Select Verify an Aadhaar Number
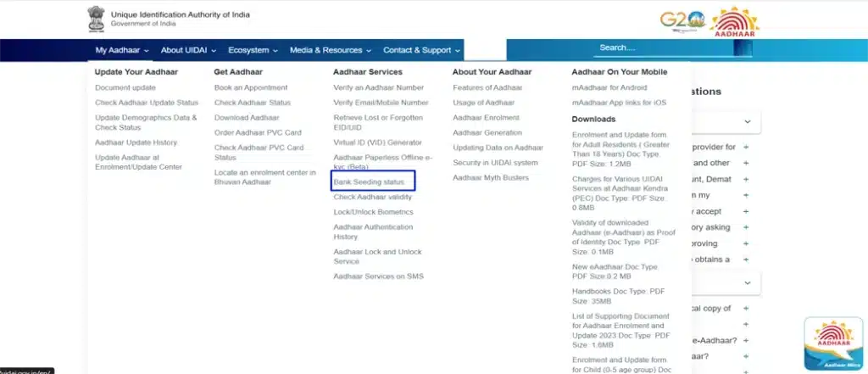 379,87
